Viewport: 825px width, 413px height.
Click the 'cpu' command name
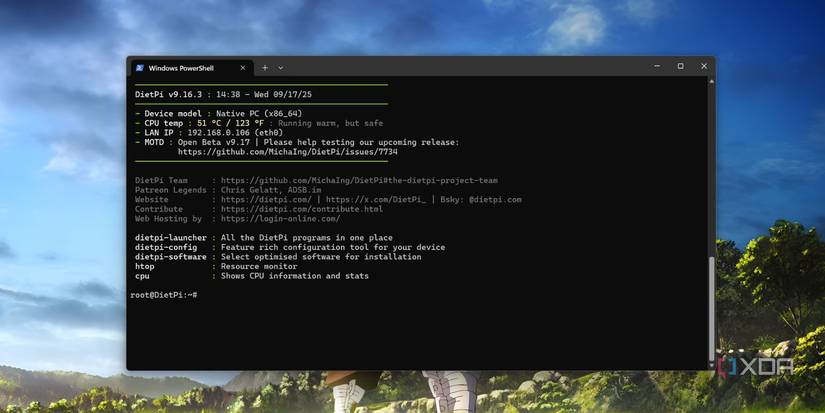click(x=142, y=276)
